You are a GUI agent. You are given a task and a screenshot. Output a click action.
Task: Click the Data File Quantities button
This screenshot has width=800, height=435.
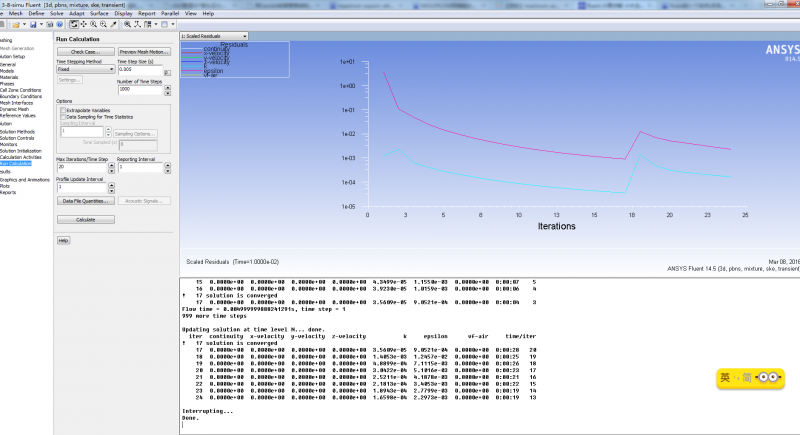(85, 201)
